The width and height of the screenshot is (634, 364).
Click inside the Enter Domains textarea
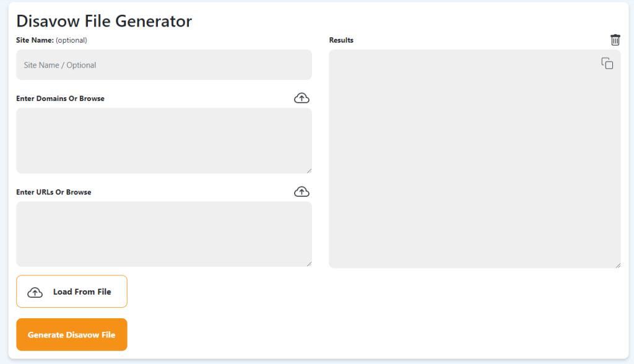(x=163, y=141)
